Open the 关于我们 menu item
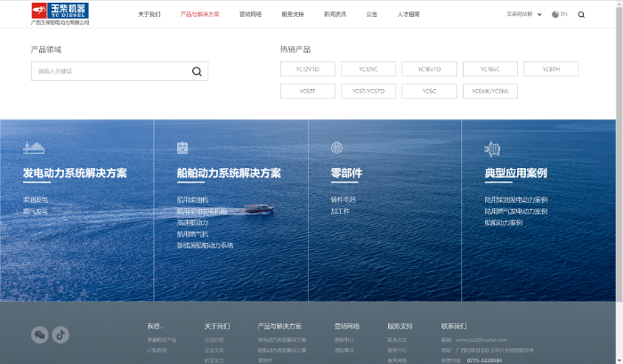623x364 pixels. (150, 15)
